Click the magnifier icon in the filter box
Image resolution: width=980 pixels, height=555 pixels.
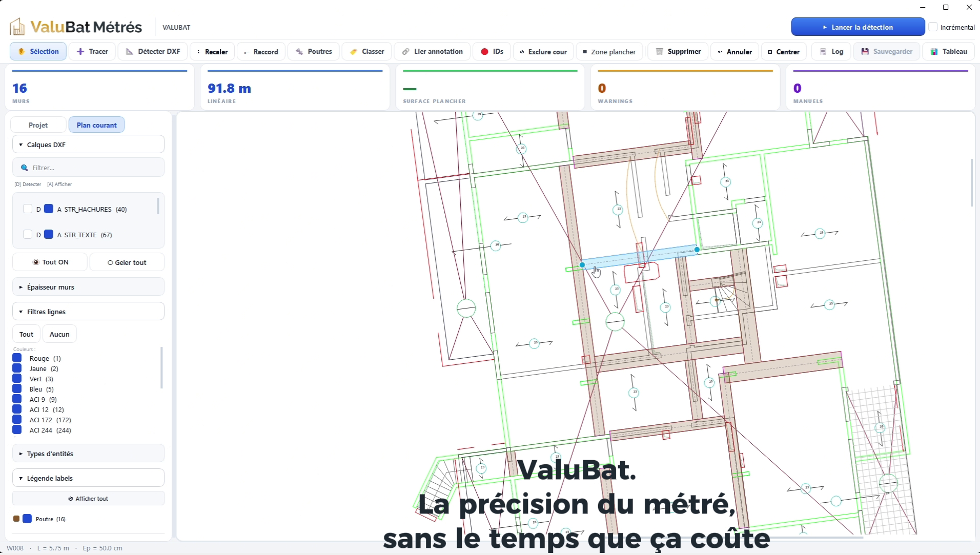tap(24, 168)
